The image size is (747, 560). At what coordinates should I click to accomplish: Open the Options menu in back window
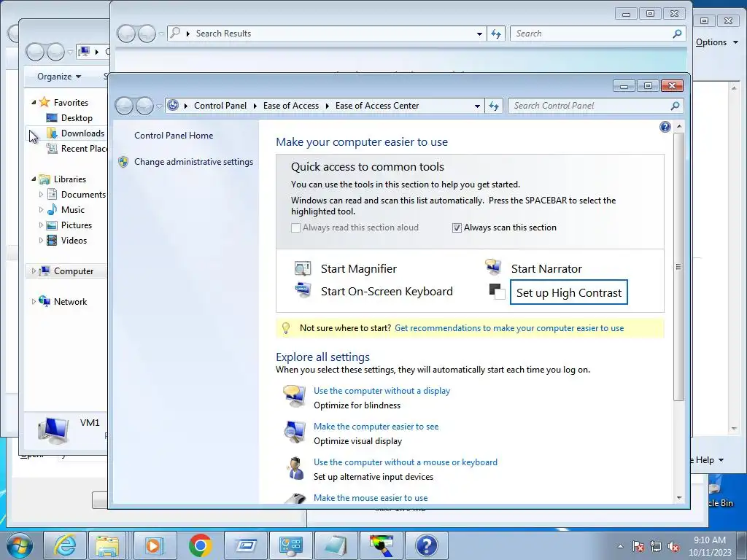tap(716, 42)
